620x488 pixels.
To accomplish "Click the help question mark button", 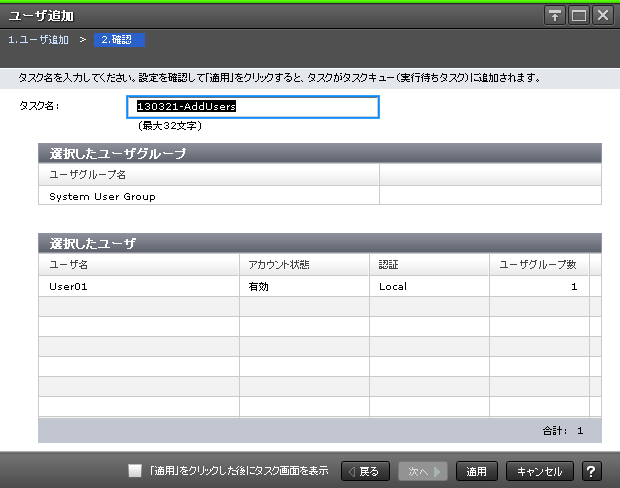I will 592,471.
